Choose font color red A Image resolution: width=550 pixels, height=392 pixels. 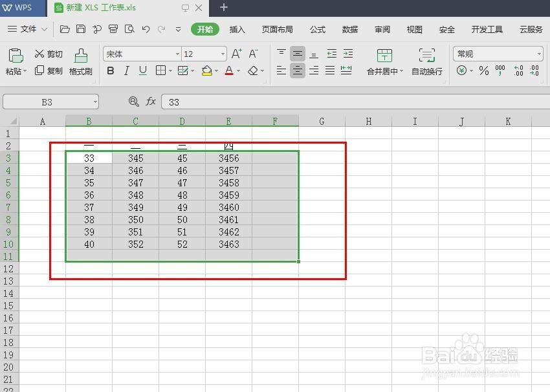229,71
